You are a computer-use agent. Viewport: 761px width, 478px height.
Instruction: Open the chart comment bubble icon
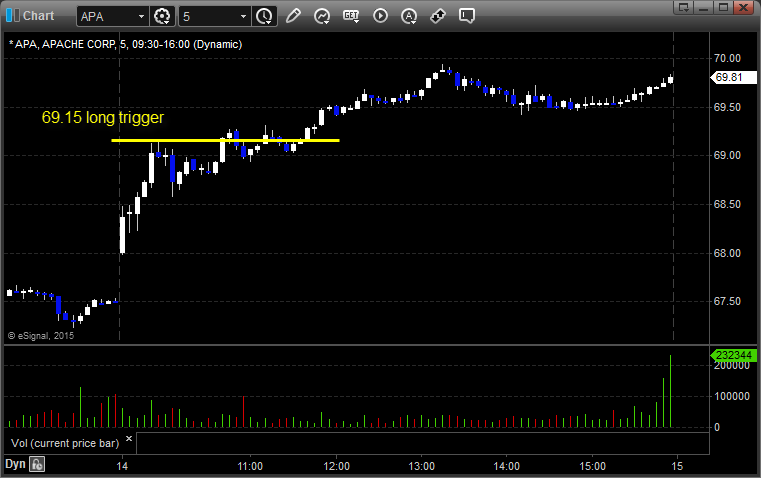[x=466, y=16]
